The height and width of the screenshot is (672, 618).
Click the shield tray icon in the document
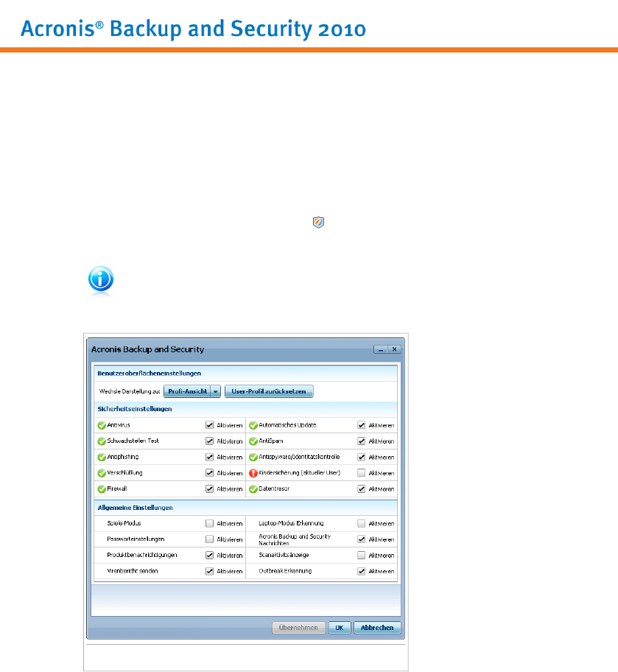[318, 222]
